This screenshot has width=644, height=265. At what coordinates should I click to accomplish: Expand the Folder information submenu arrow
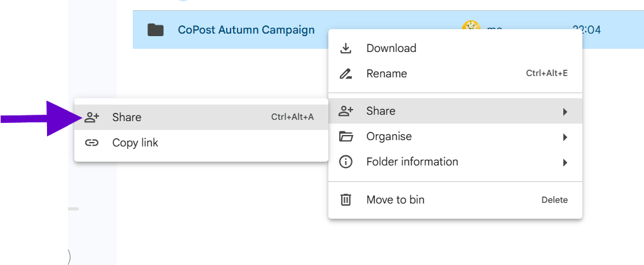click(x=565, y=162)
